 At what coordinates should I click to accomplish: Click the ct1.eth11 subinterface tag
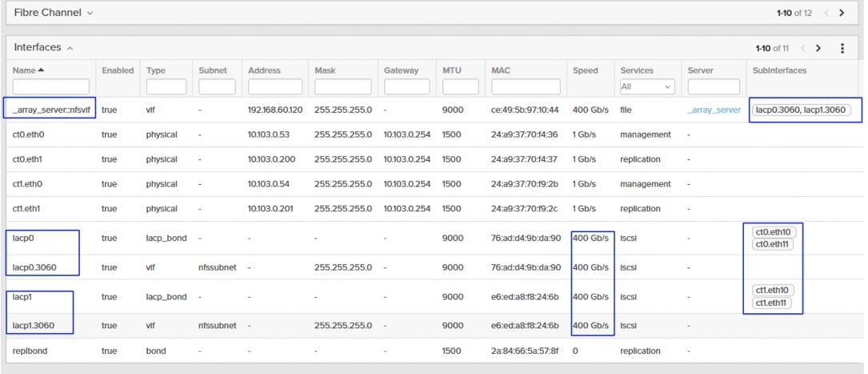[772, 303]
